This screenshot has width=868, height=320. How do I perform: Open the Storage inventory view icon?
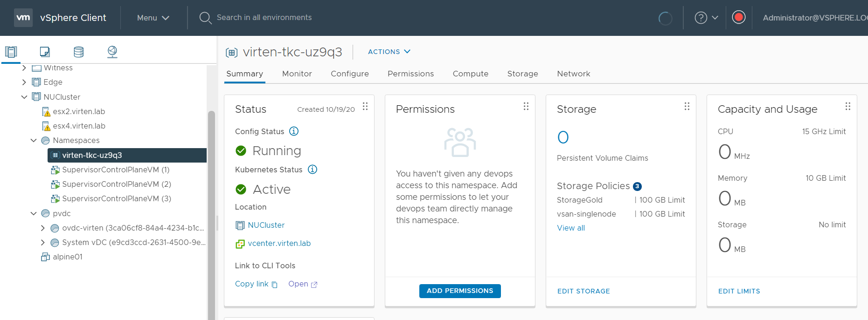(78, 52)
